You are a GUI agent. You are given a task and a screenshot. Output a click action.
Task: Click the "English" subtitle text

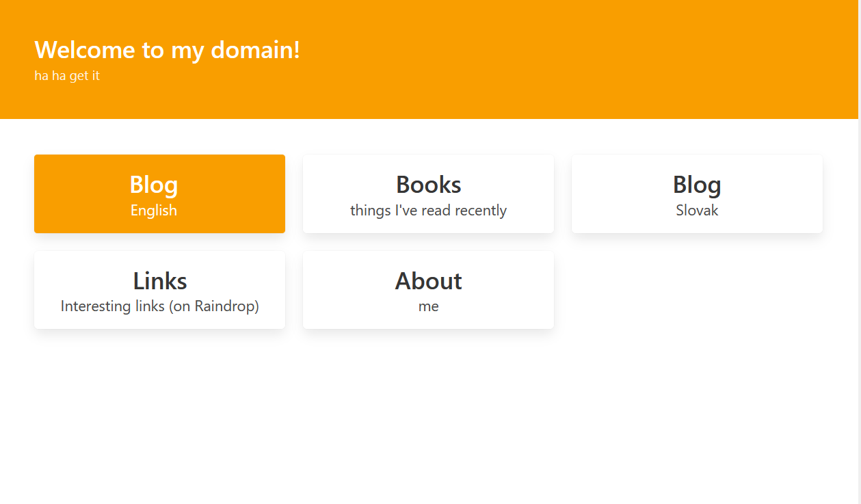[x=154, y=211]
